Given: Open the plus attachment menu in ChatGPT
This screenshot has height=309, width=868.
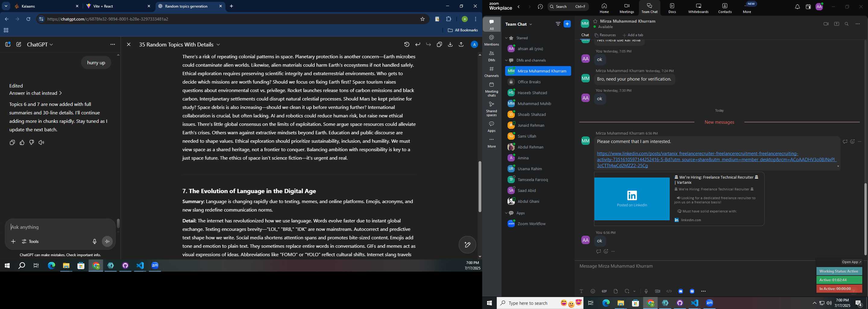Looking at the screenshot, I should 13,241.
